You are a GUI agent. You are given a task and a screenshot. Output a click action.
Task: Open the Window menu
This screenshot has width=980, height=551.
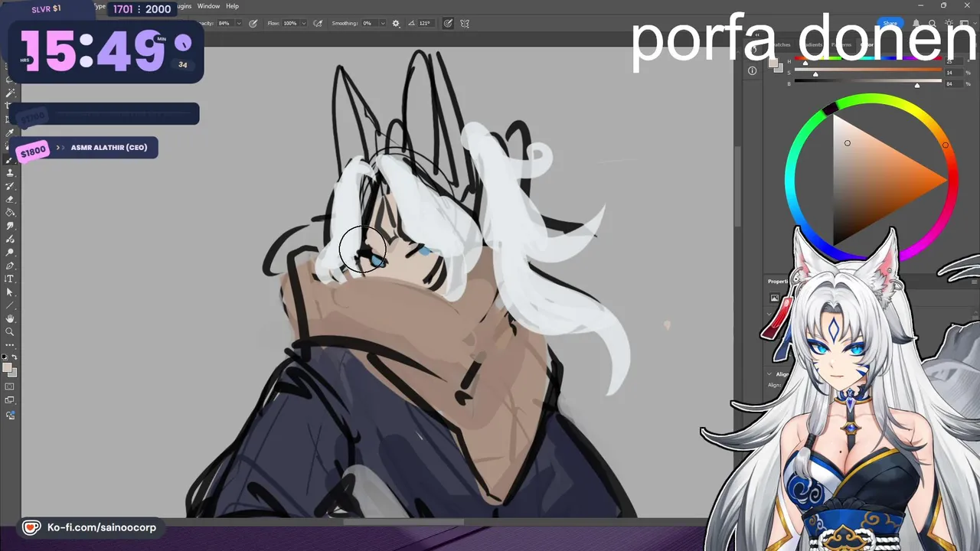click(x=208, y=6)
